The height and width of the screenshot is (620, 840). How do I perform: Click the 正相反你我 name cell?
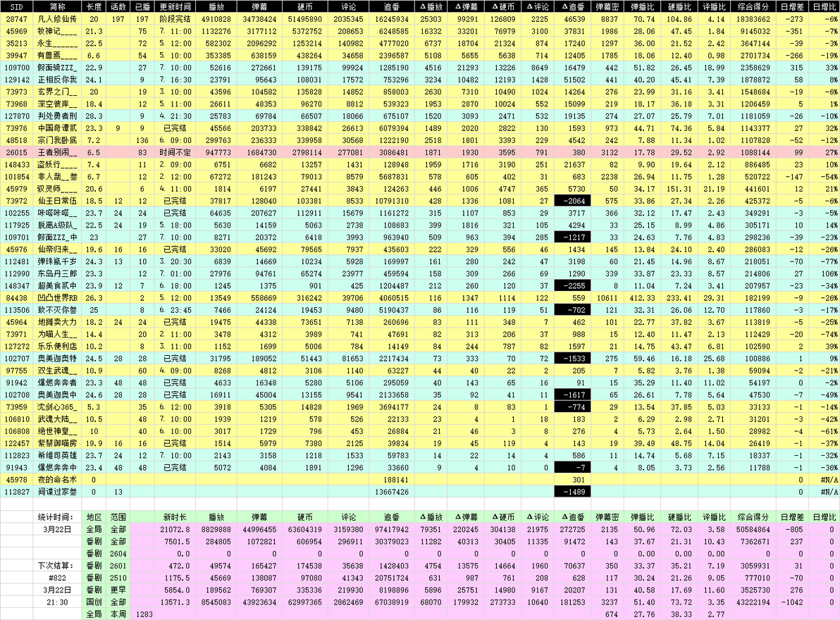(x=58, y=80)
